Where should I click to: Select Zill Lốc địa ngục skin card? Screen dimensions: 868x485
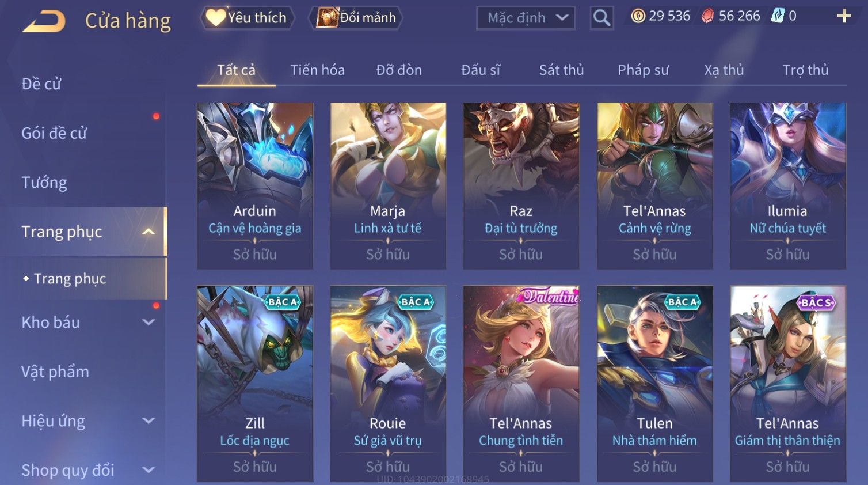tap(255, 384)
